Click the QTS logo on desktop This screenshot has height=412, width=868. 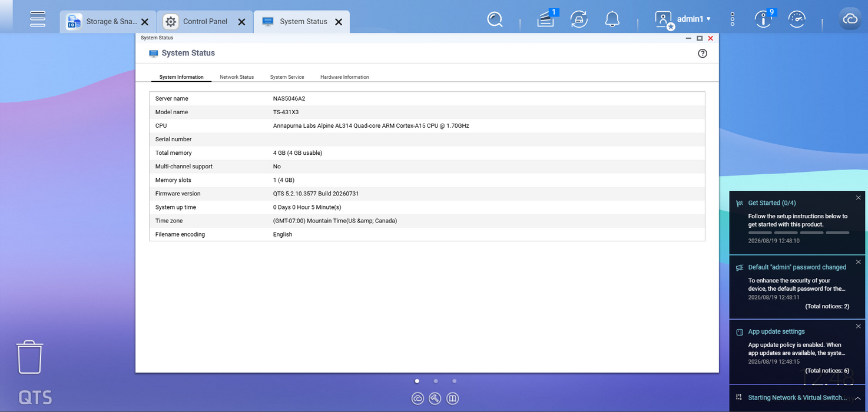pos(35,397)
